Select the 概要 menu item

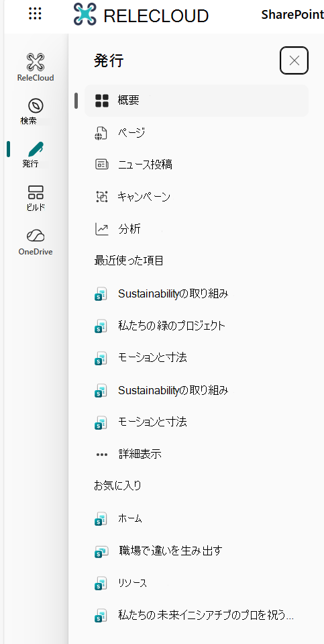tap(197, 101)
